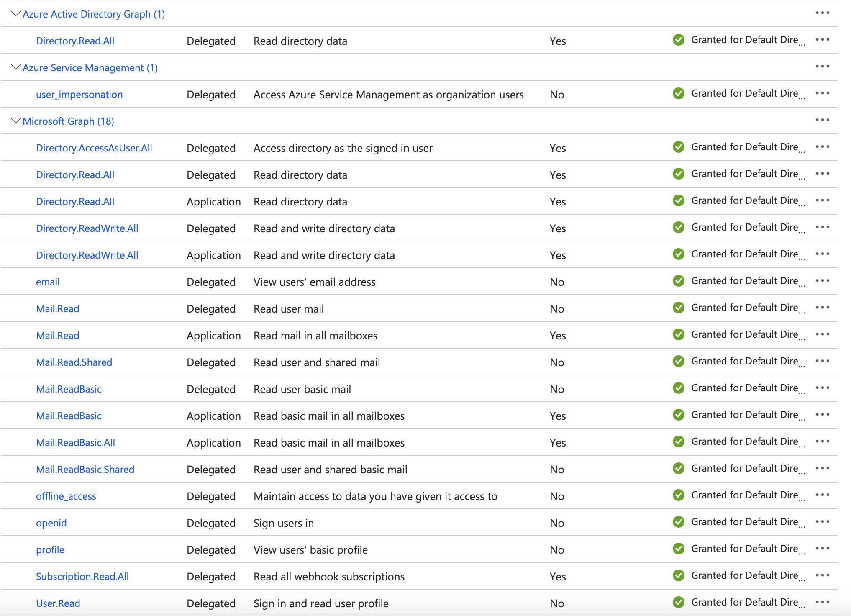This screenshot has height=616, width=851.
Task: Collapse the Azure Service Management section
Action: (15, 67)
